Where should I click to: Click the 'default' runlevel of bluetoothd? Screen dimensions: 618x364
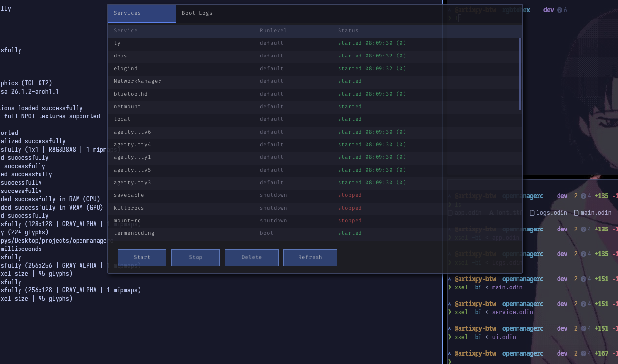(x=272, y=94)
